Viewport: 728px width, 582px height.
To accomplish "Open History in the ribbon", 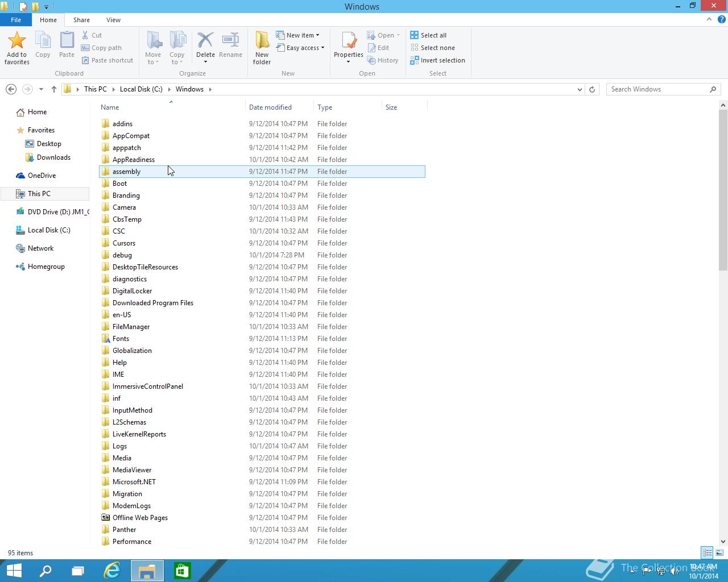I will pos(383,60).
